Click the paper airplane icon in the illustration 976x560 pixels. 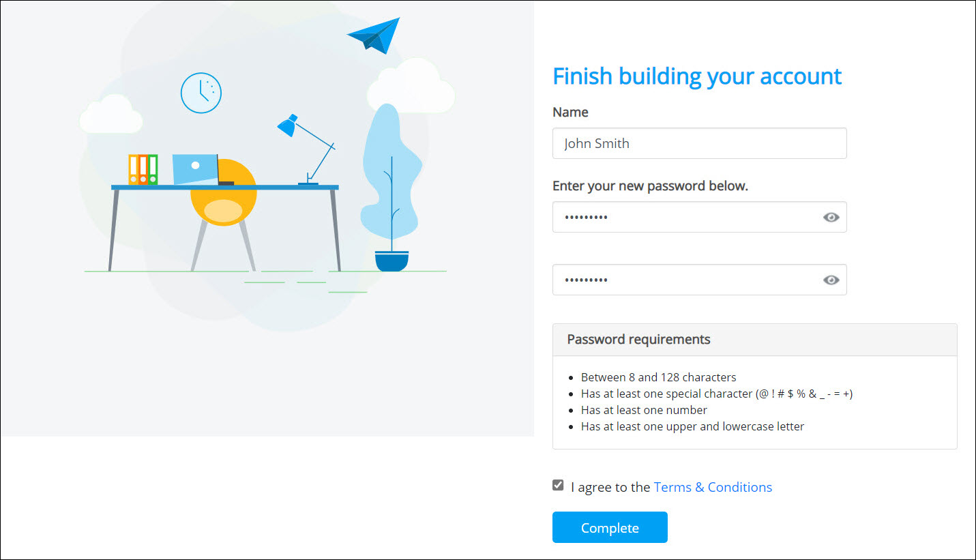point(374,35)
